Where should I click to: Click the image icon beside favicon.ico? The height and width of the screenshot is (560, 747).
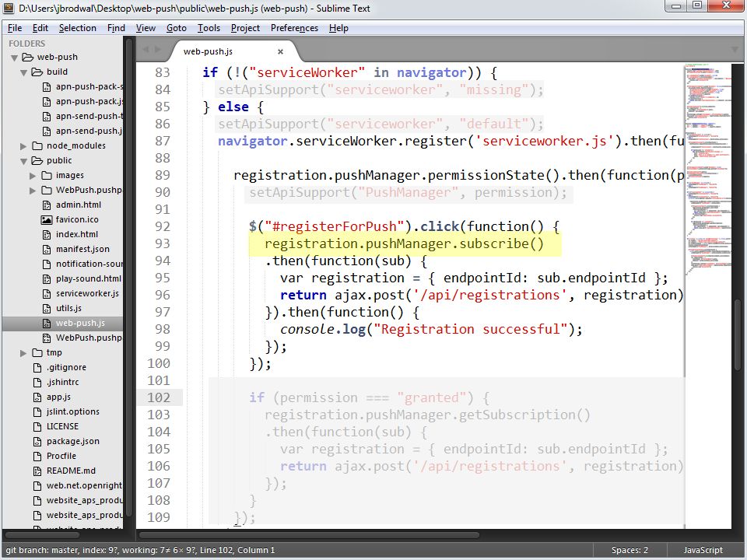pos(46,219)
